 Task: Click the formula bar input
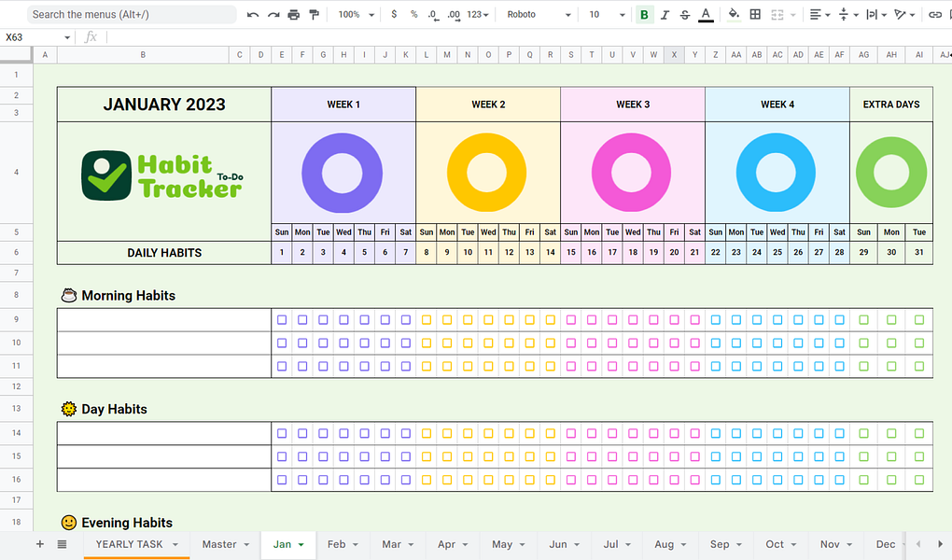528,37
